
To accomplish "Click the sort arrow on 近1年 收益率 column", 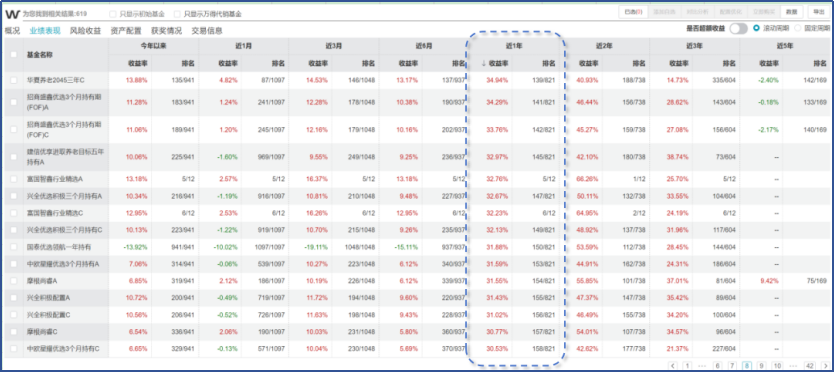I will click(x=483, y=63).
